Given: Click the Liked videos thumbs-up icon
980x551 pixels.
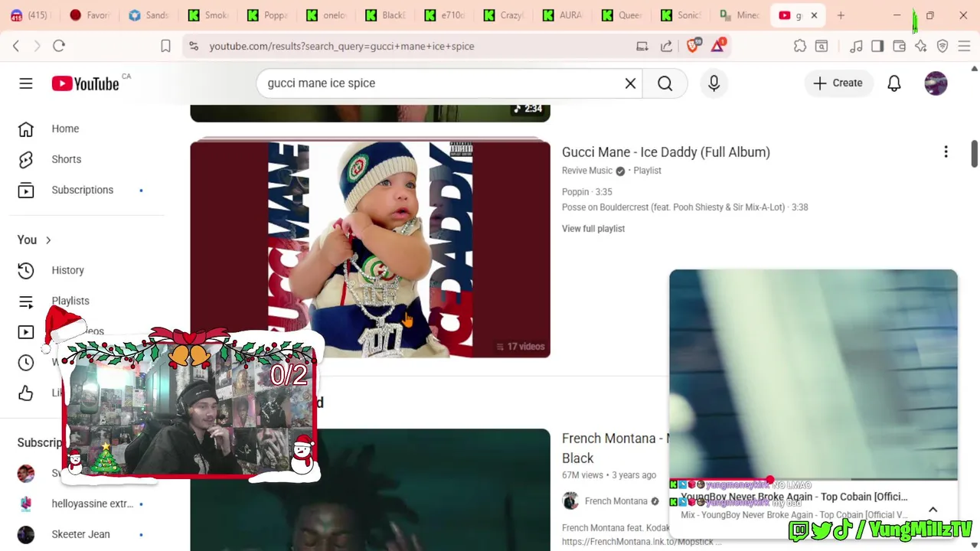Looking at the screenshot, I should [26, 393].
